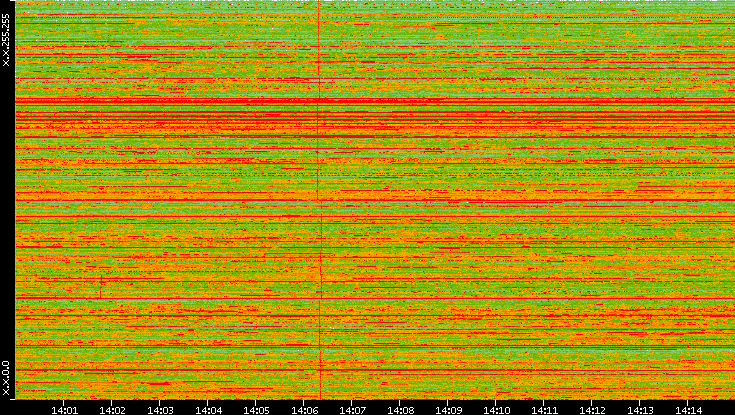Select the red vertical spike after 14:06

pos(320,199)
